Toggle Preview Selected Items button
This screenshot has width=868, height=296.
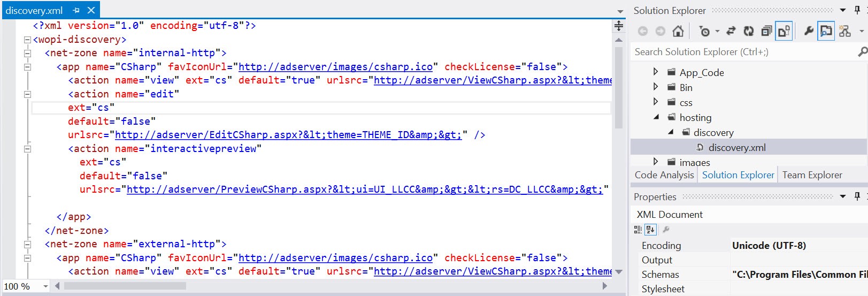pos(826,32)
